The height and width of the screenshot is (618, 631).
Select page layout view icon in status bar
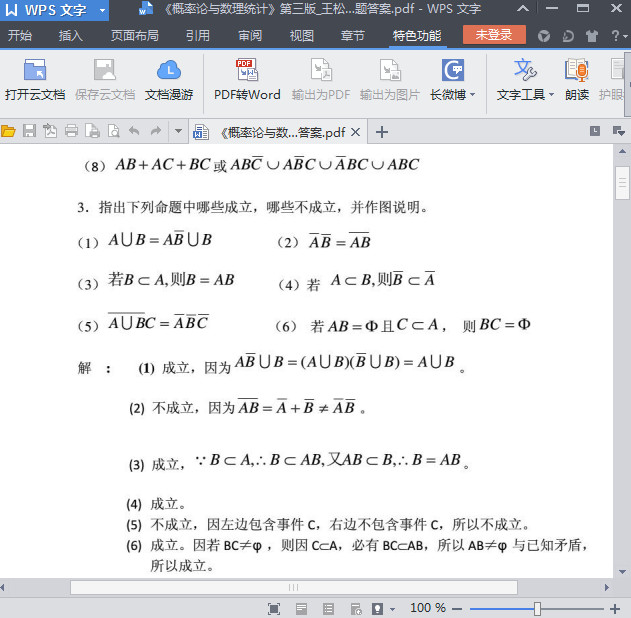(301, 609)
